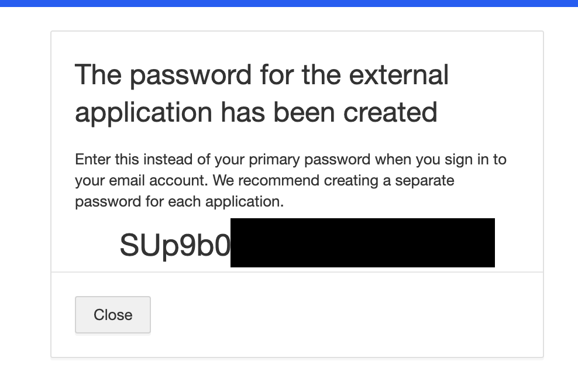Click the word 'created' in the heading
578x392 pixels.
[391, 112]
